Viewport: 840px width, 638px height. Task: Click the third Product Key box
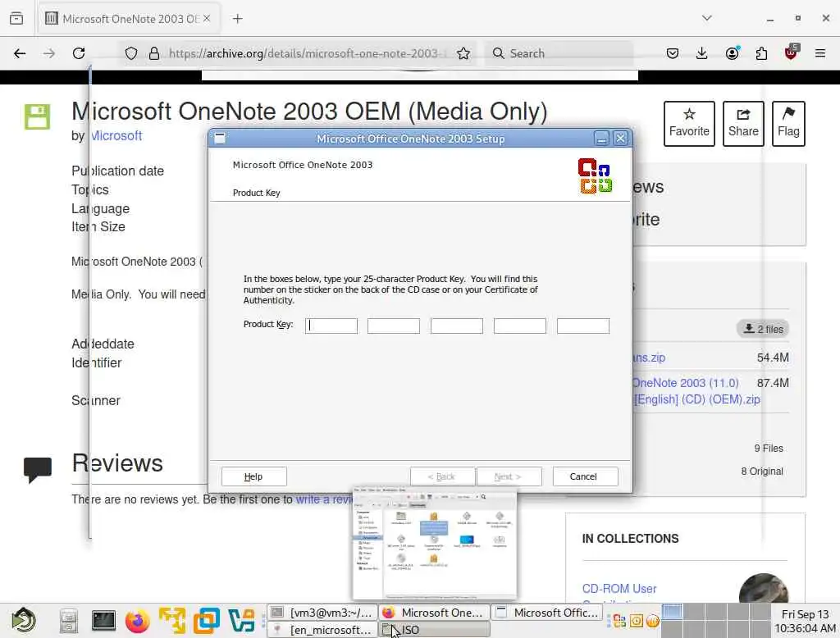pos(457,326)
